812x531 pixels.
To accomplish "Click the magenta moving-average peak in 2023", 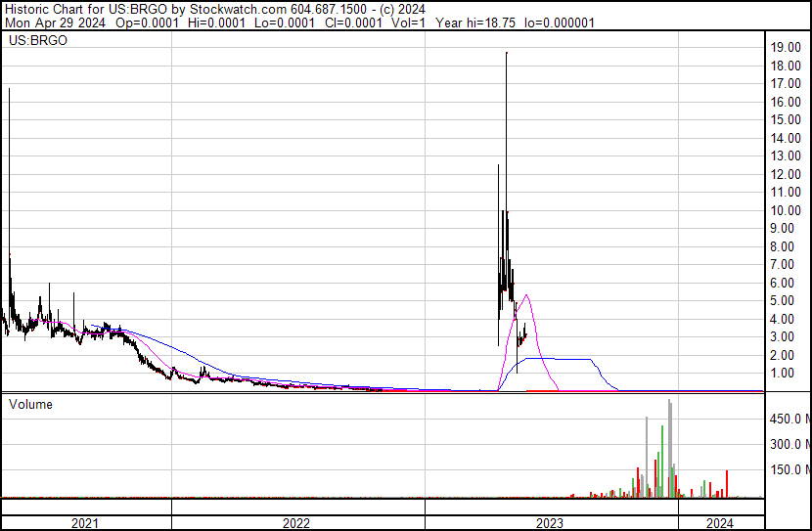I will click(x=526, y=295).
